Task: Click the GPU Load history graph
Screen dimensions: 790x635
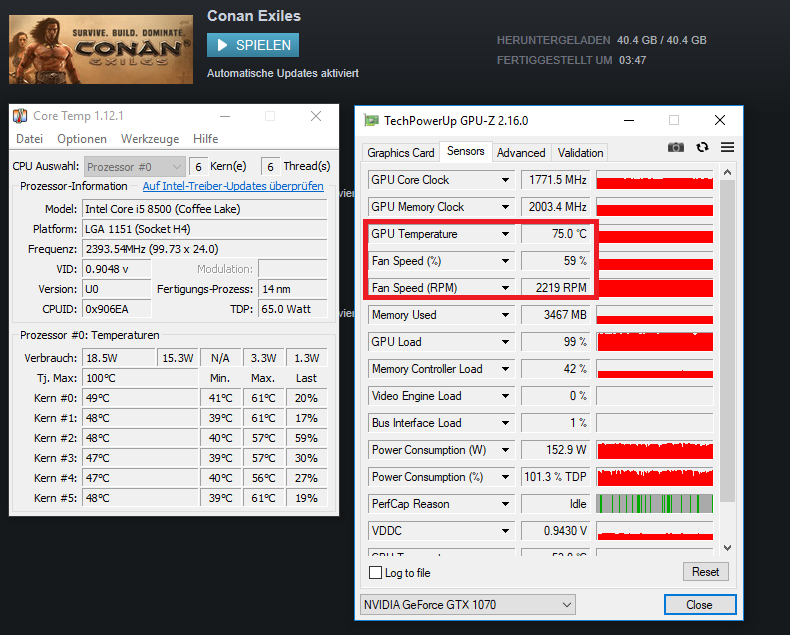Action: [x=654, y=342]
